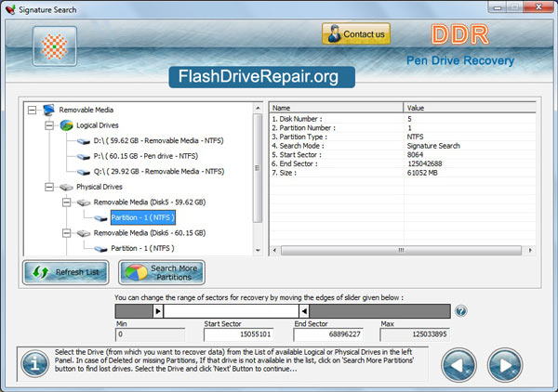Click the Value column header
Viewport: 558px width, 392px height.
(x=470, y=108)
